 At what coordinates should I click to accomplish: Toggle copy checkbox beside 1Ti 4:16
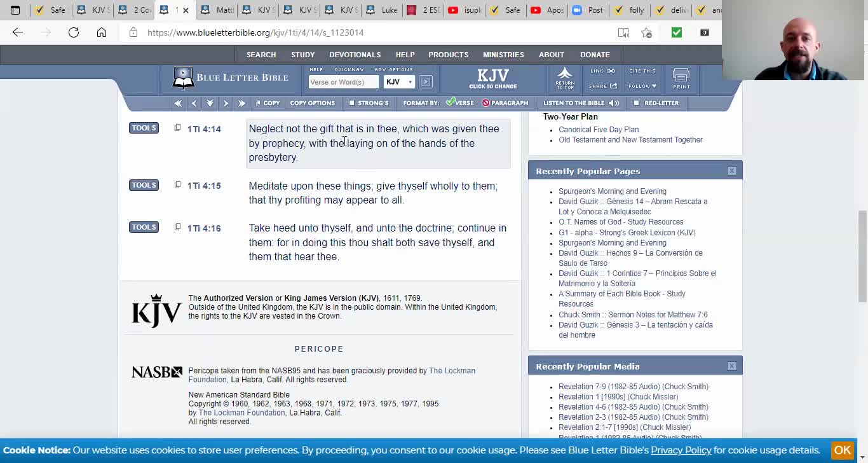click(x=177, y=227)
